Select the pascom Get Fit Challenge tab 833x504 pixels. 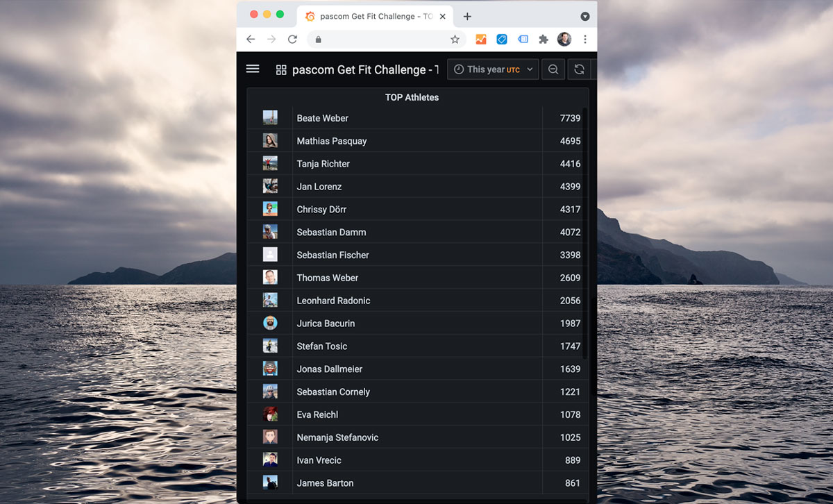click(375, 16)
